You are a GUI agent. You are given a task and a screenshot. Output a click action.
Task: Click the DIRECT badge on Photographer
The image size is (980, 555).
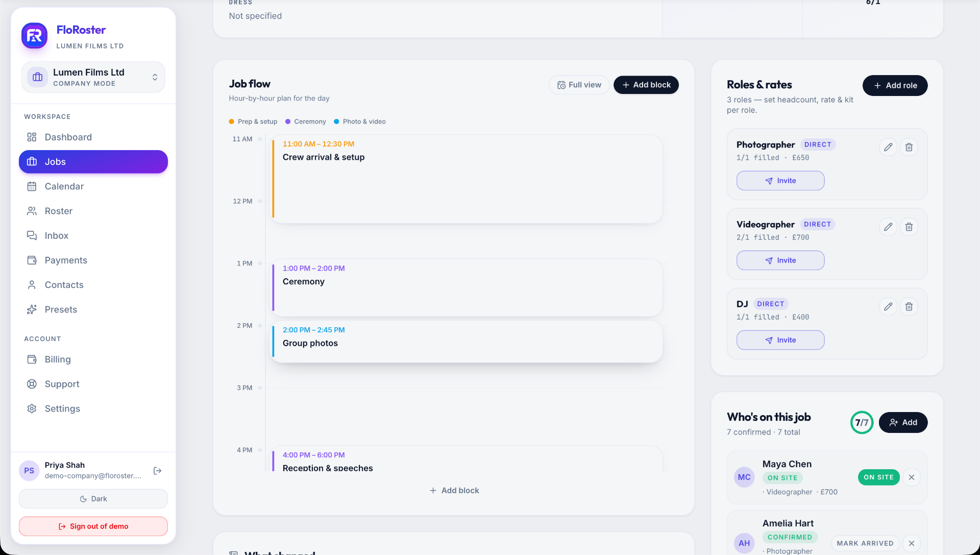(818, 144)
